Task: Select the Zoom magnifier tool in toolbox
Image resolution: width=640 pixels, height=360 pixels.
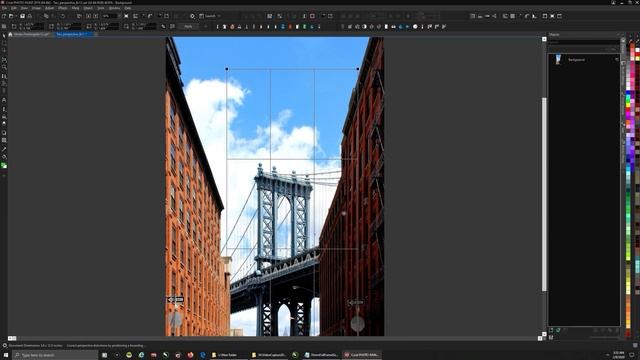Action: (4, 67)
